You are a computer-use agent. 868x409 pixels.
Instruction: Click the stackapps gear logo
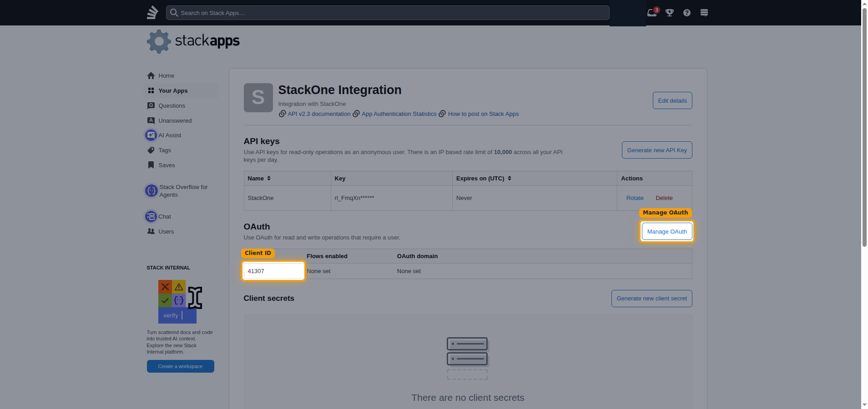159,41
